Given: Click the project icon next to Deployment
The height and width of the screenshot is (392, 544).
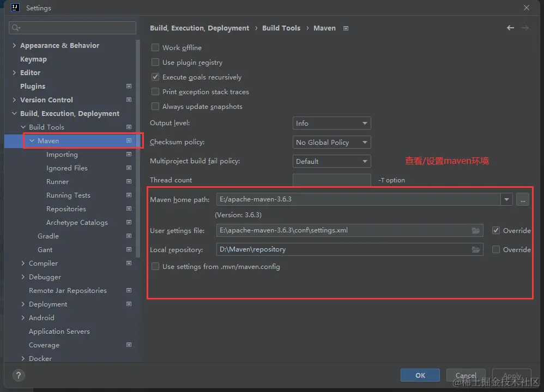Looking at the screenshot, I should 129,304.
